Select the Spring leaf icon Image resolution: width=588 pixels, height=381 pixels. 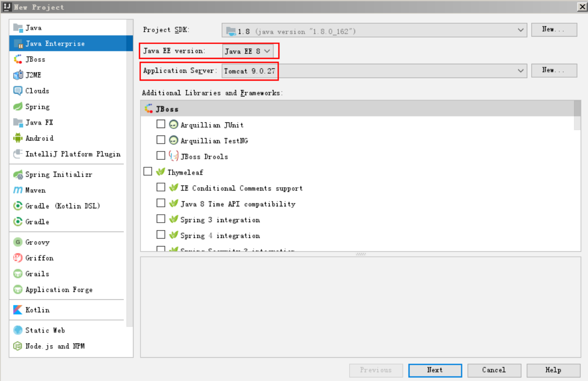(18, 106)
